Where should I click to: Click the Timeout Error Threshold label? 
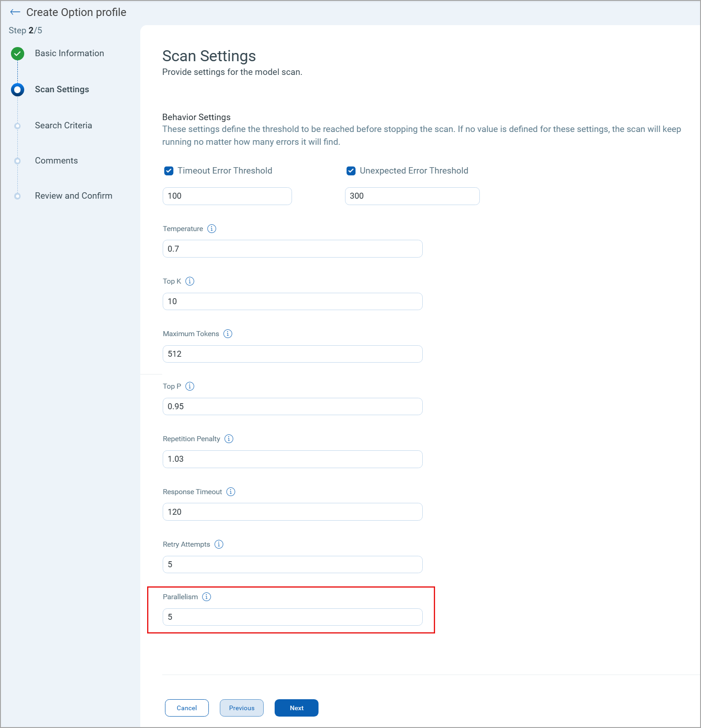pos(225,171)
